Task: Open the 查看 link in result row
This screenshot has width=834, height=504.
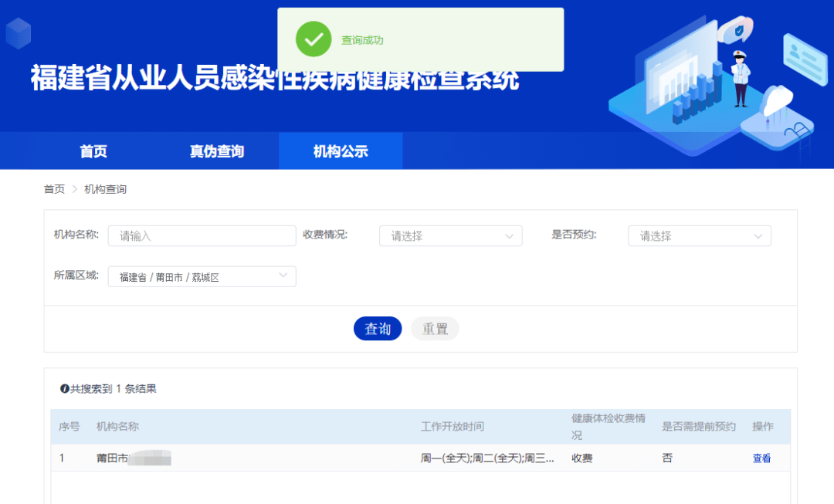Action: pos(761,458)
